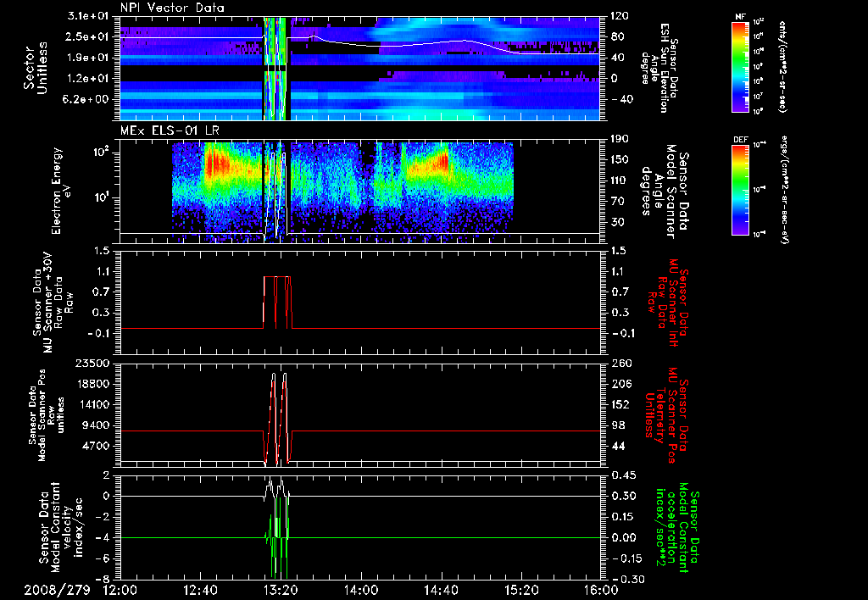Click the 14:40 time axis label
This screenshot has height=600, width=868.
click(441, 590)
